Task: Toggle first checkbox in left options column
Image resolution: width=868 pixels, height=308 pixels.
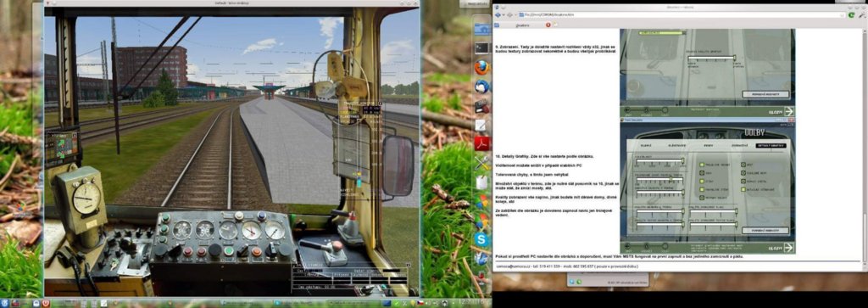Action: pos(702,165)
